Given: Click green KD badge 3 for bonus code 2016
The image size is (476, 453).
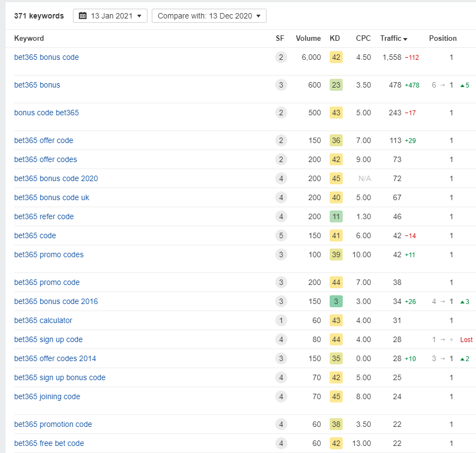Looking at the screenshot, I should pyautogui.click(x=336, y=301).
